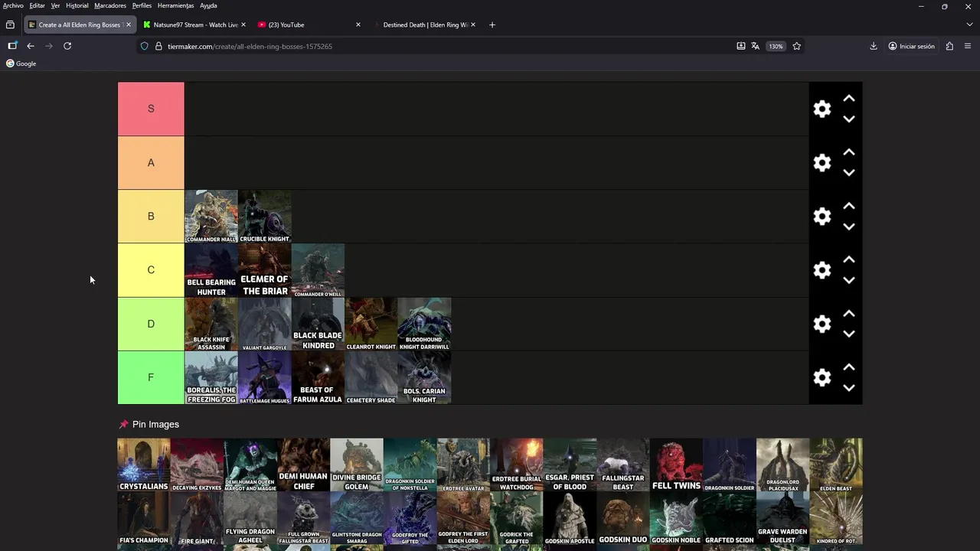The image size is (980, 551).
Task: Open settings gear for C tier row
Action: click(x=822, y=270)
